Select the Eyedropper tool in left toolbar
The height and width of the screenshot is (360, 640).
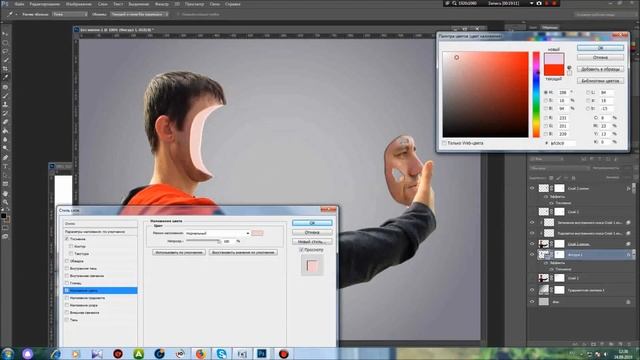[x=5, y=77]
